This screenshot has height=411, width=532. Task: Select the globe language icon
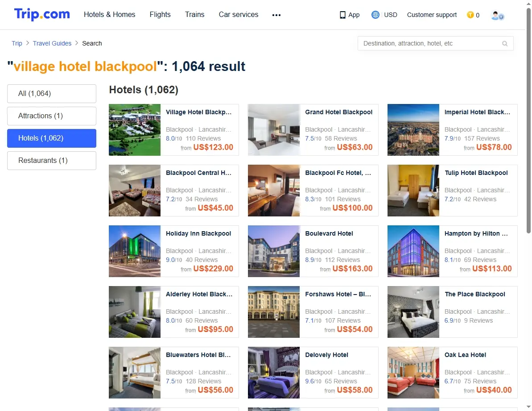tap(375, 15)
